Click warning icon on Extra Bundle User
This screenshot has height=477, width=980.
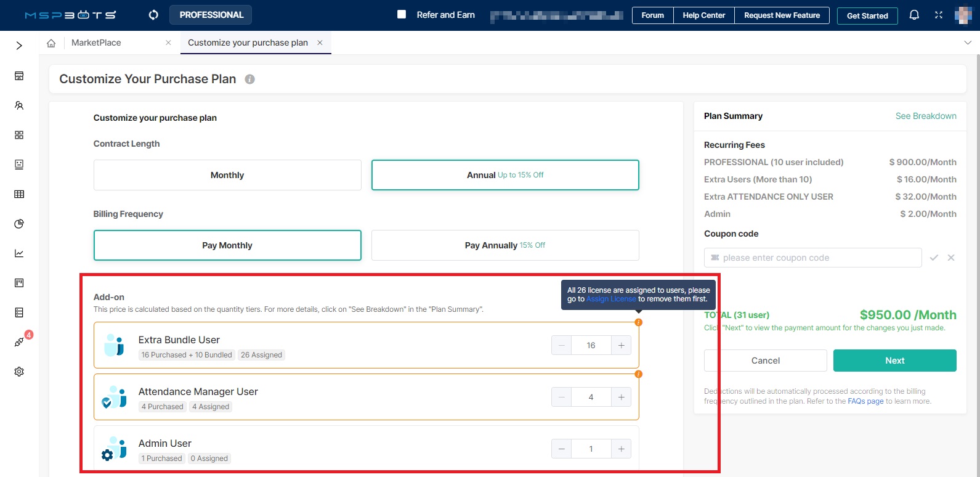[x=639, y=322]
